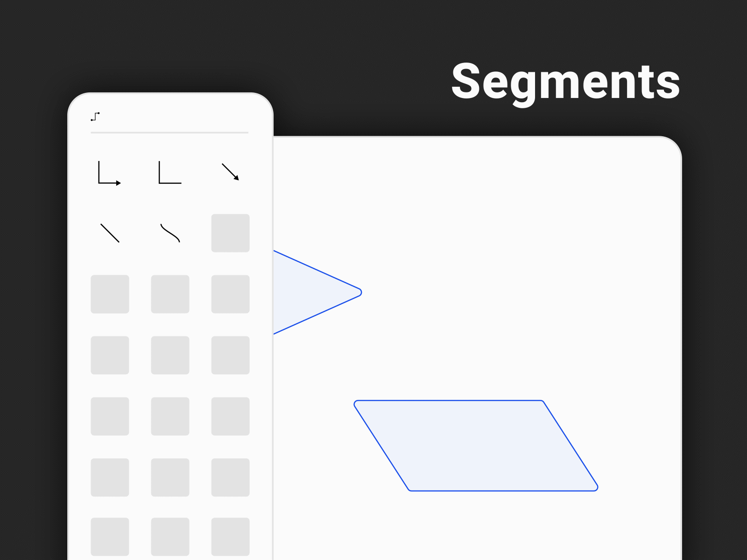This screenshot has width=747, height=560.
Task: Select the plain elbow connector segment
Action: pyautogui.click(x=170, y=173)
